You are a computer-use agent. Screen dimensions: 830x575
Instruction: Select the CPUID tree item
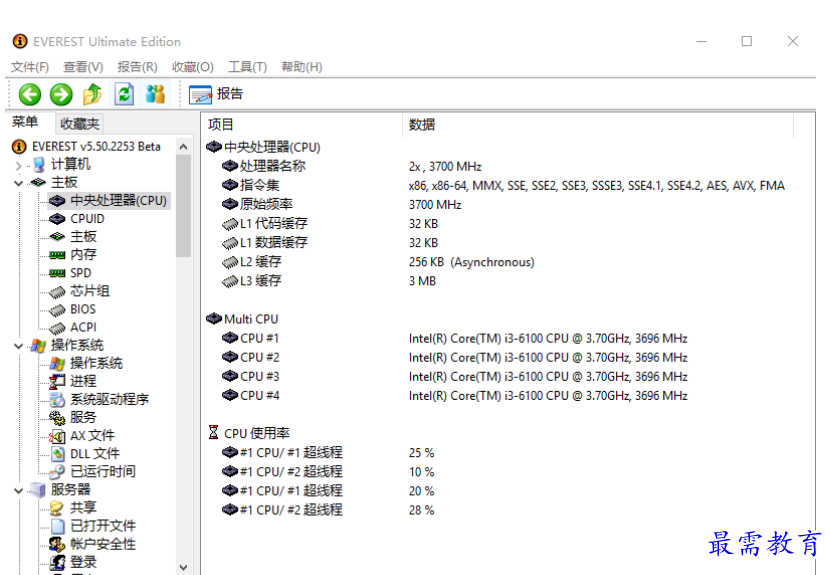click(x=77, y=219)
